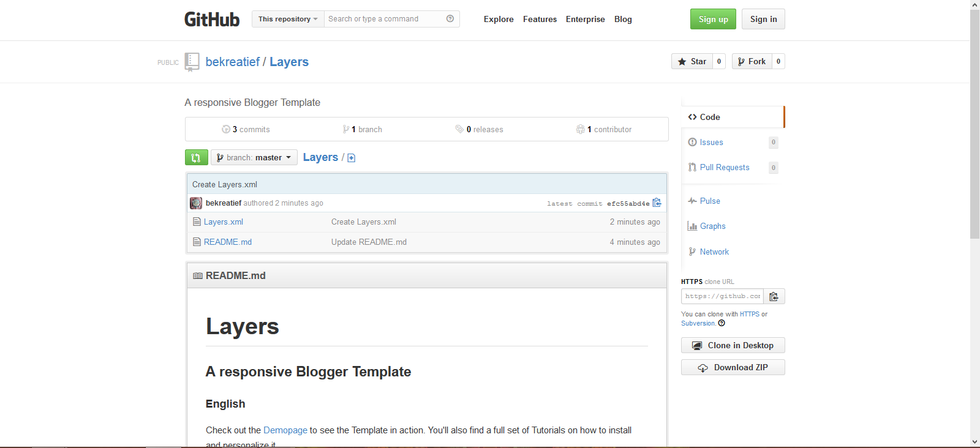
Task: Click Download ZIP button
Action: 733,367
